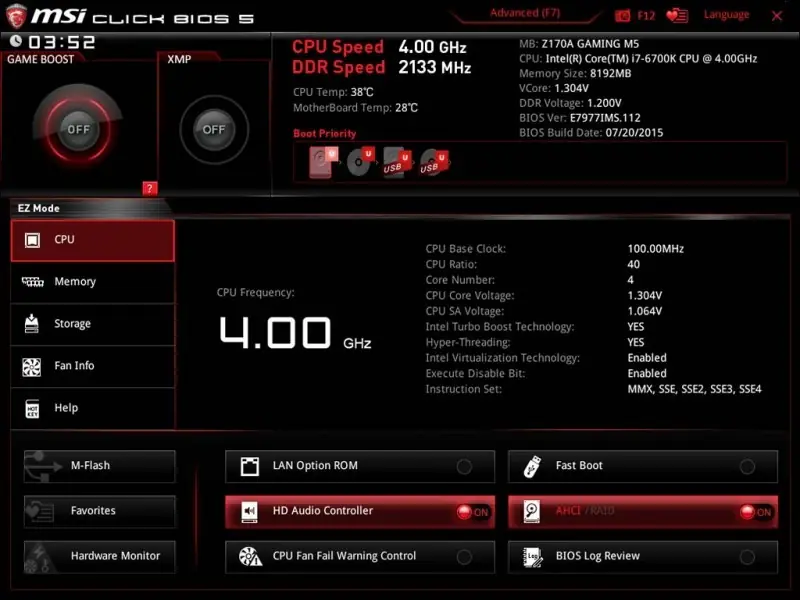Open the Language selector

pos(727,15)
